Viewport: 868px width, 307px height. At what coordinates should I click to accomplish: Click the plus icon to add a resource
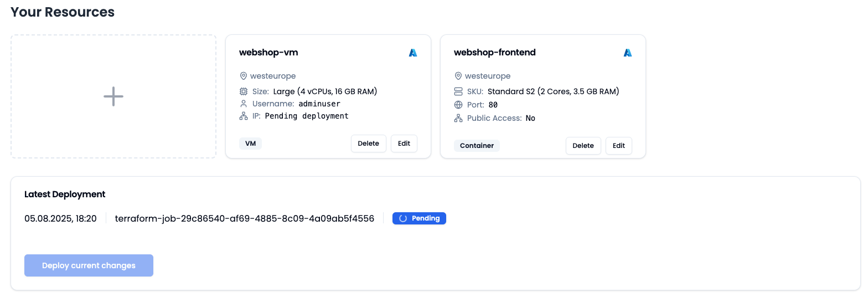pyautogui.click(x=113, y=96)
